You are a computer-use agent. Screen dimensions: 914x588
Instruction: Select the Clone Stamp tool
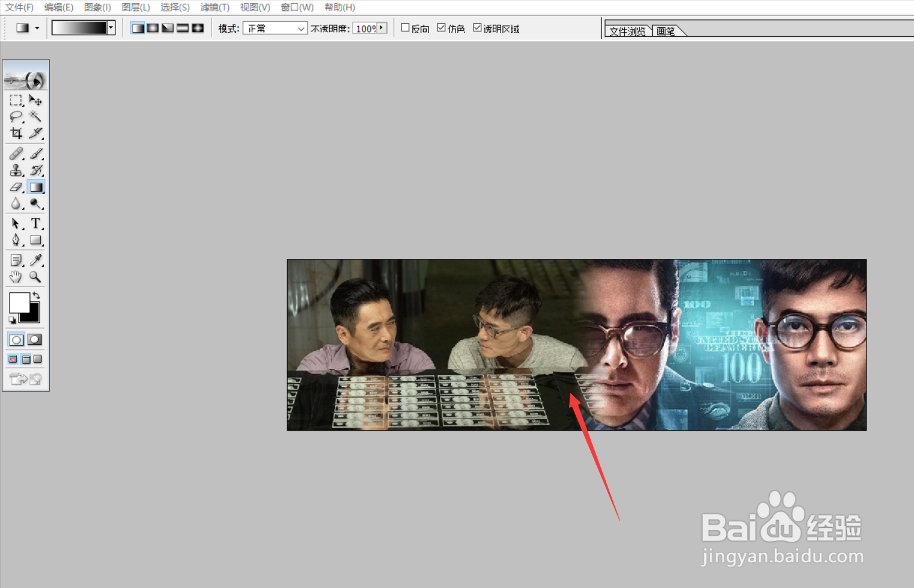coord(16,171)
